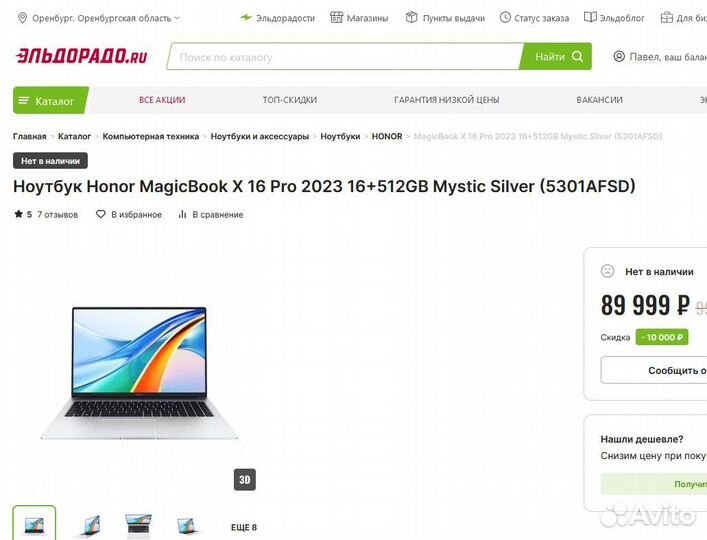Show ЕЩЕ 8 more product photos
Viewport: 707px width, 540px height.
244,527
